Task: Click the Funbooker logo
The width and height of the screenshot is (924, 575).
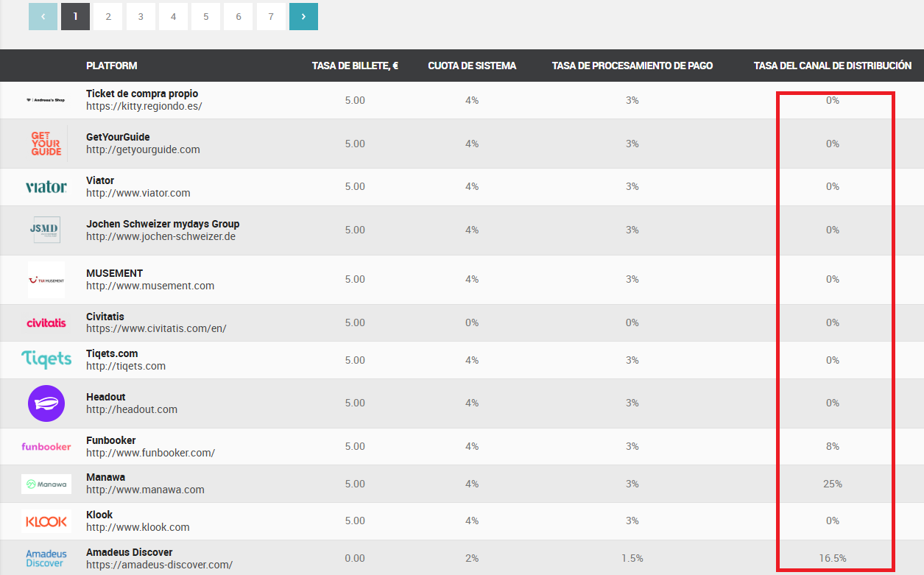Action: pos(46,447)
